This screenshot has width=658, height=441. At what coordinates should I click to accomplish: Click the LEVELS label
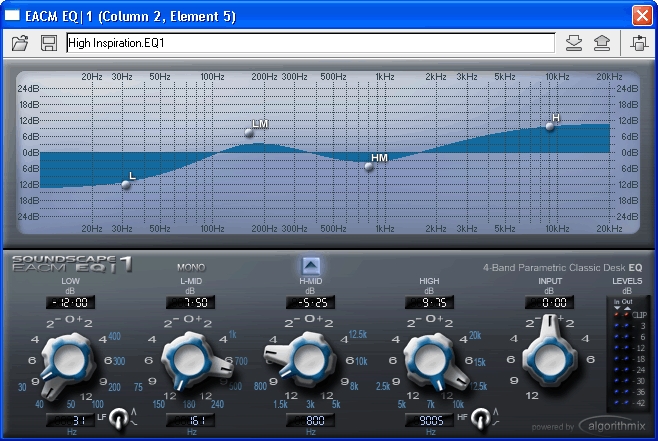tap(627, 281)
